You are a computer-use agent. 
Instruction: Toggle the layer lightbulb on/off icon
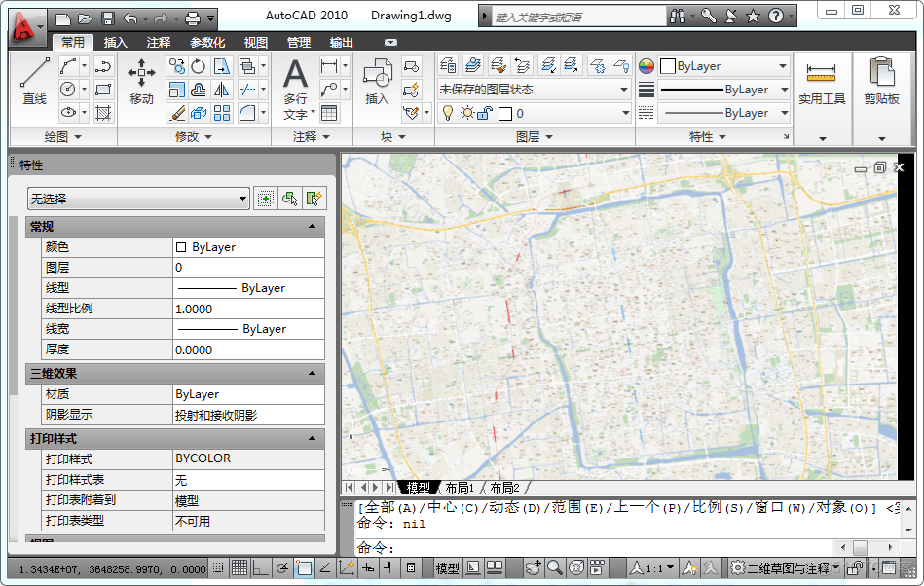(448, 113)
